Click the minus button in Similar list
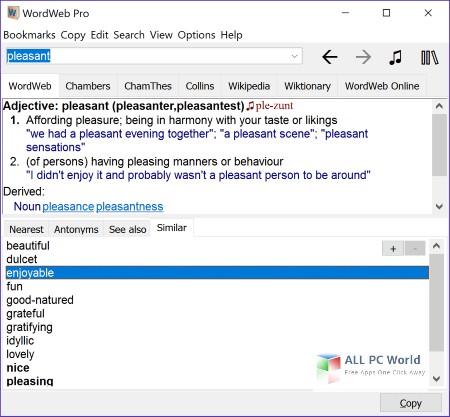 415,249
